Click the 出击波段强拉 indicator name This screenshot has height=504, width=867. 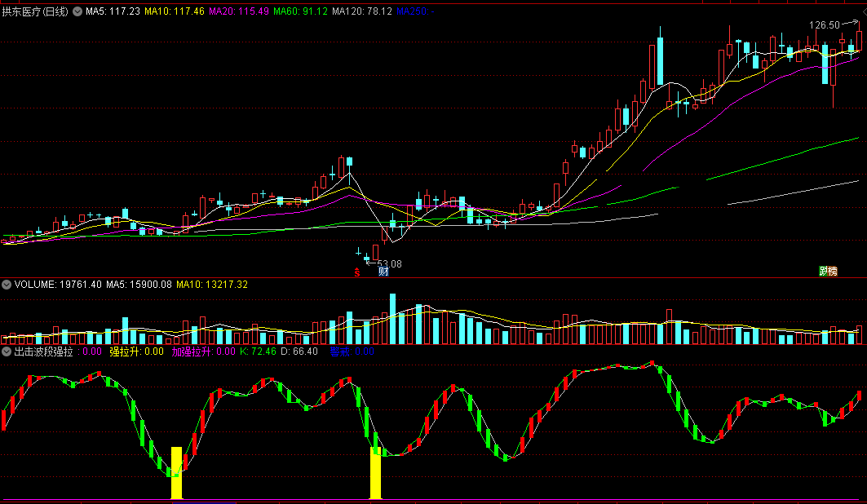click(x=44, y=351)
